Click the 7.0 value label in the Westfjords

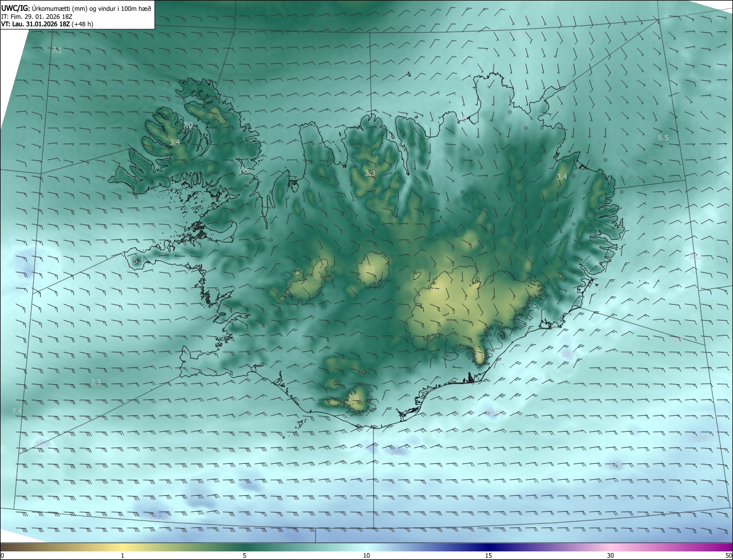[187, 125]
